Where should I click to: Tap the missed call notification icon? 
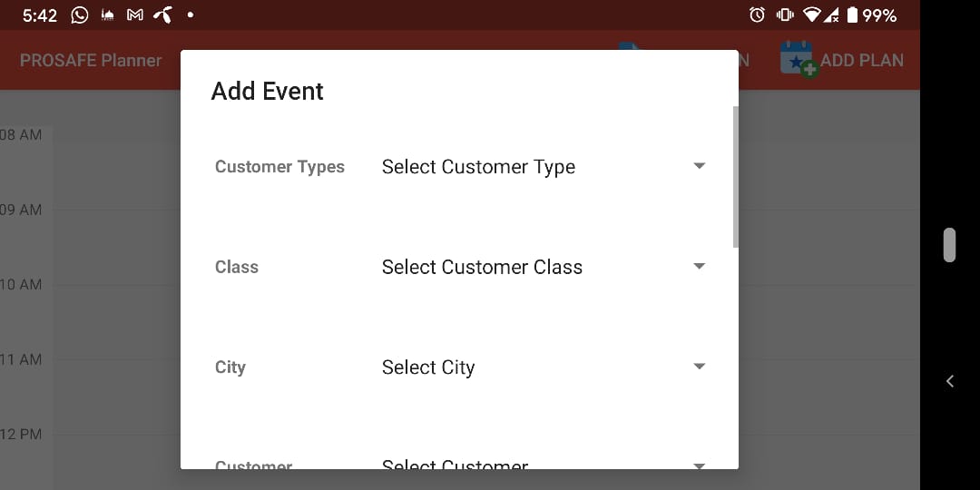pos(162,15)
